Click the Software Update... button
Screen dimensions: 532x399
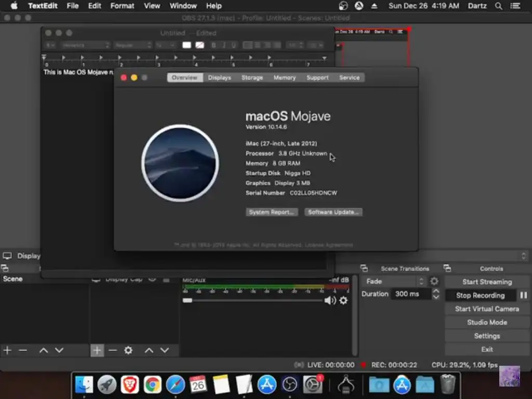tap(333, 212)
